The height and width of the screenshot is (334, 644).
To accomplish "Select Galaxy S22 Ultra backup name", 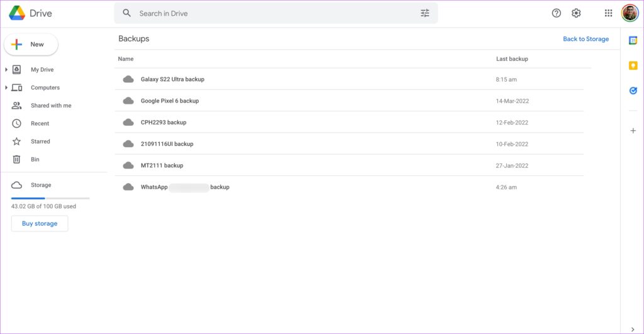I will coord(172,79).
